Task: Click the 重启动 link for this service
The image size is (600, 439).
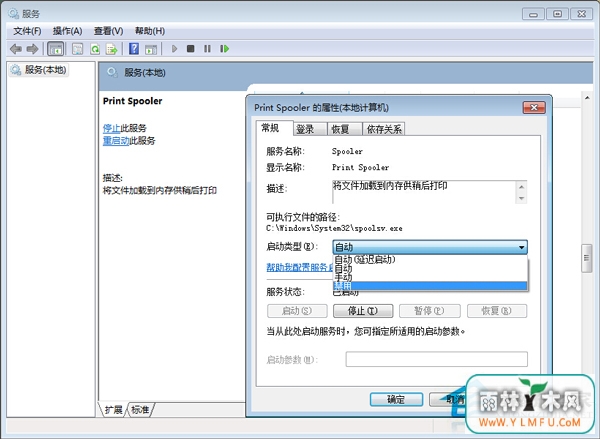Action: tap(116, 140)
